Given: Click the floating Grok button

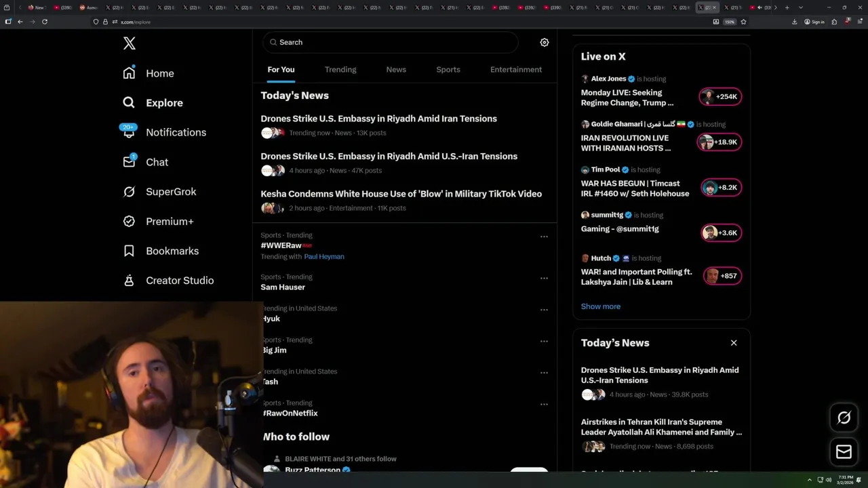Looking at the screenshot, I should click(x=844, y=418).
